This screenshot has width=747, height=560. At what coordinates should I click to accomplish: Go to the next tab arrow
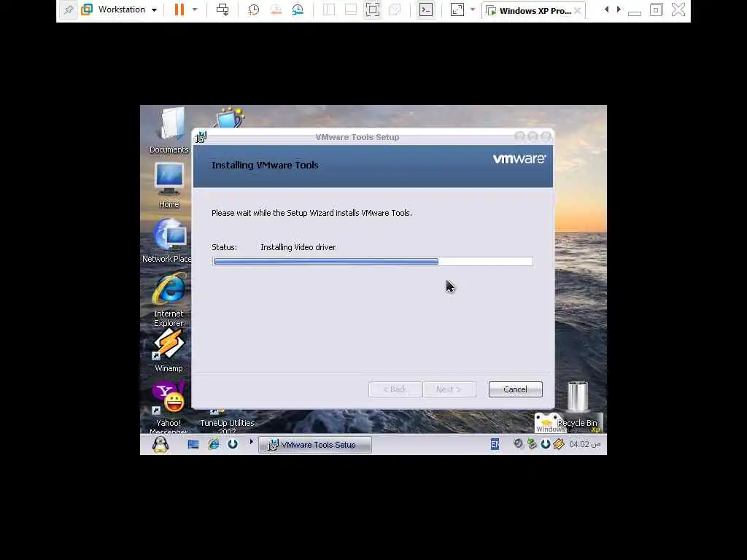619,9
